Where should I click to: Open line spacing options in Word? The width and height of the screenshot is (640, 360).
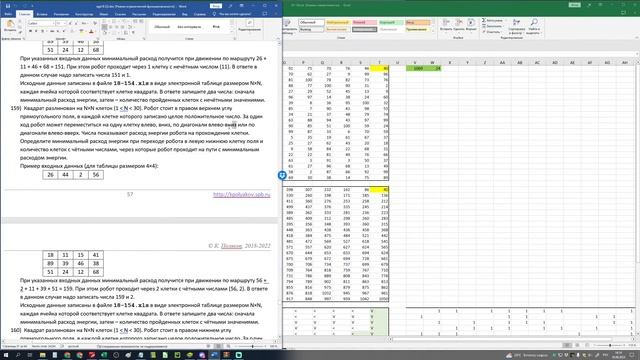(130, 27)
